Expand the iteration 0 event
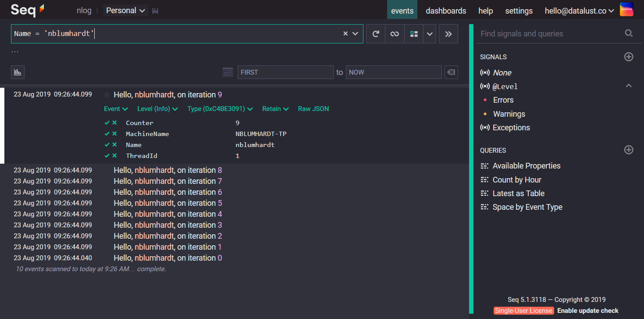Image resolution: width=644 pixels, height=319 pixels. pyautogui.click(x=168, y=258)
